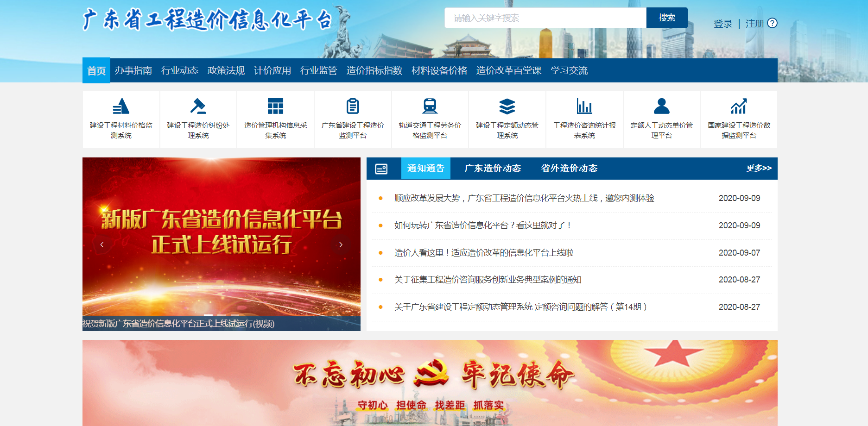Switch to the 省外造价动态 tab

[x=569, y=168]
